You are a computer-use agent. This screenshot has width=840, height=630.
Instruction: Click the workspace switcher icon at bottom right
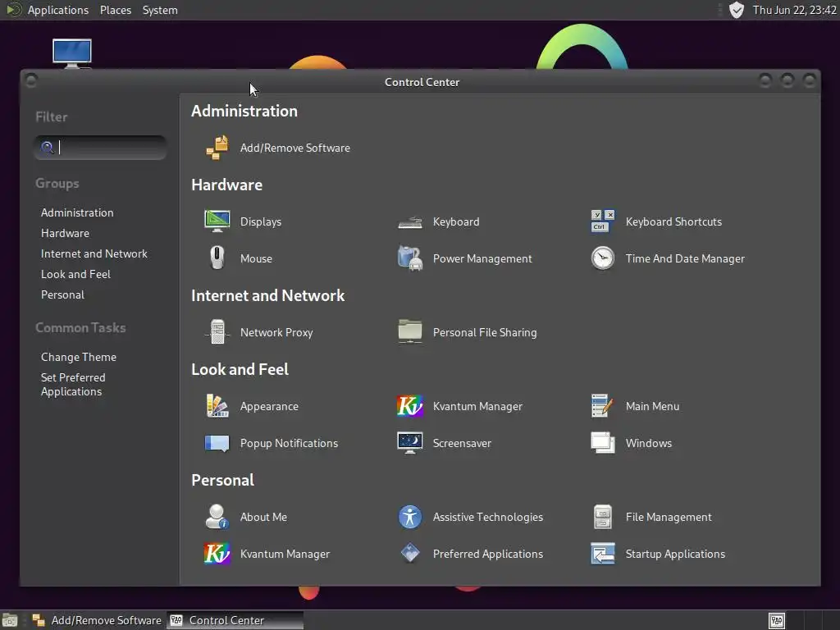[x=777, y=621]
